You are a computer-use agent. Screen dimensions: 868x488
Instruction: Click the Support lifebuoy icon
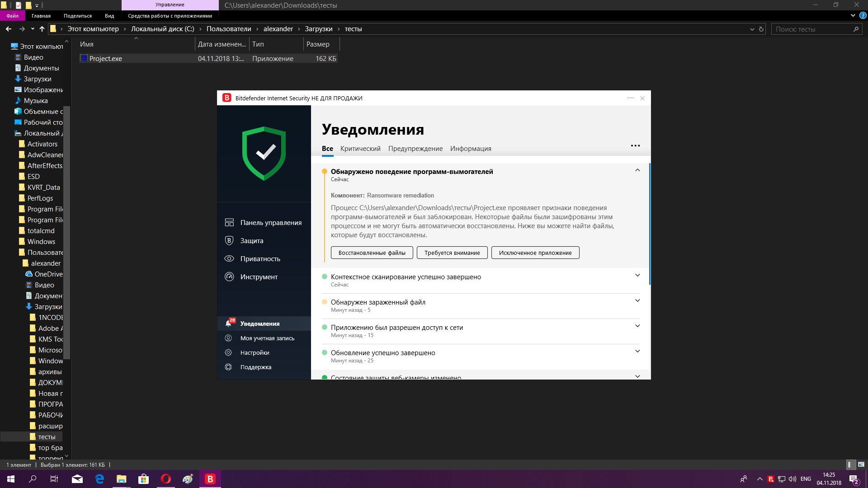228,367
